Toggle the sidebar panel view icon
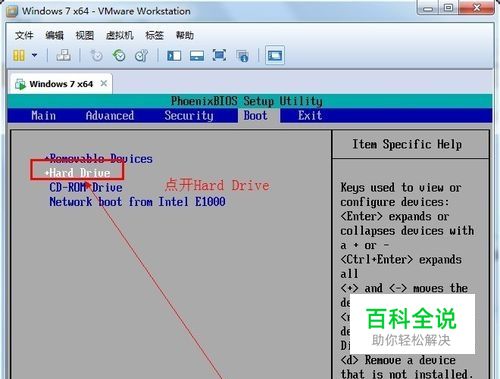500x379 pixels. coord(174,55)
